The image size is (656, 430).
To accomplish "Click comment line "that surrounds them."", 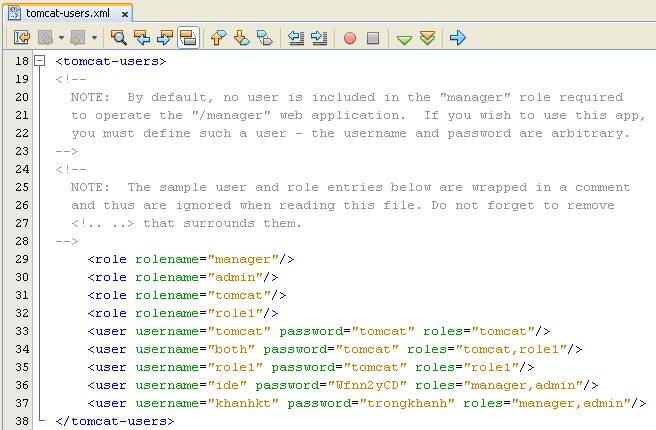I will tap(186, 223).
